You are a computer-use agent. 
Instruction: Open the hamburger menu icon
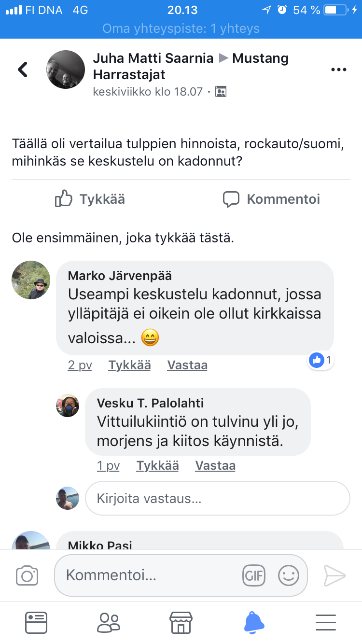tap(326, 622)
